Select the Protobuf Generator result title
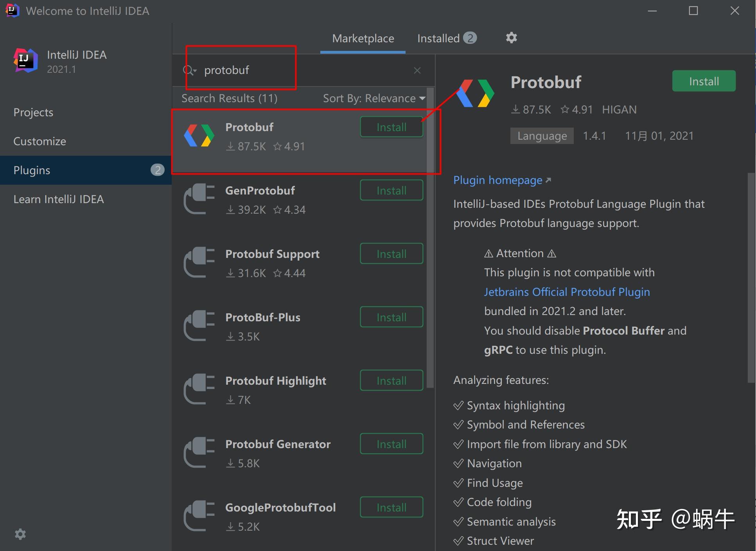 [x=278, y=444]
